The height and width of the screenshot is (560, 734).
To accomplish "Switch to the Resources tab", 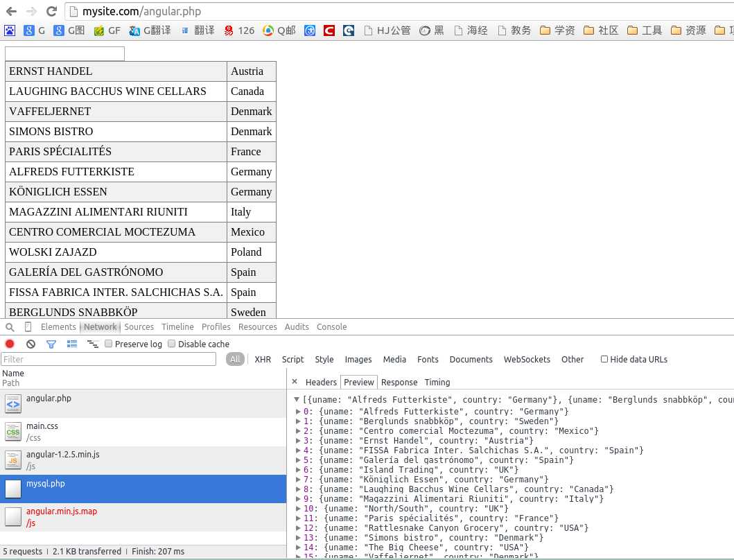I will point(257,327).
